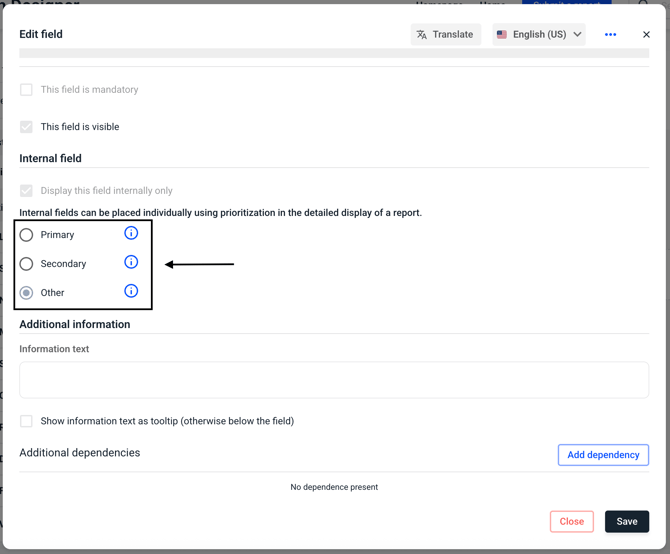Click into the Information text field
Screen dimensions: 670x554
(334, 380)
